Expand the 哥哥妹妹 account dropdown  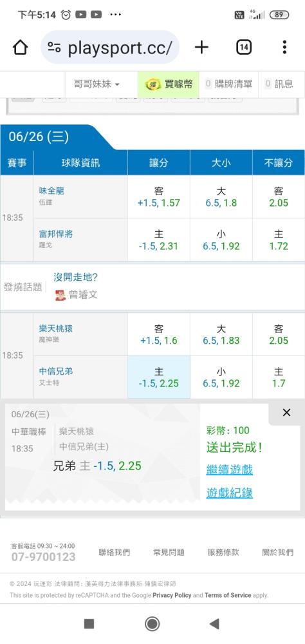pyautogui.click(x=97, y=84)
